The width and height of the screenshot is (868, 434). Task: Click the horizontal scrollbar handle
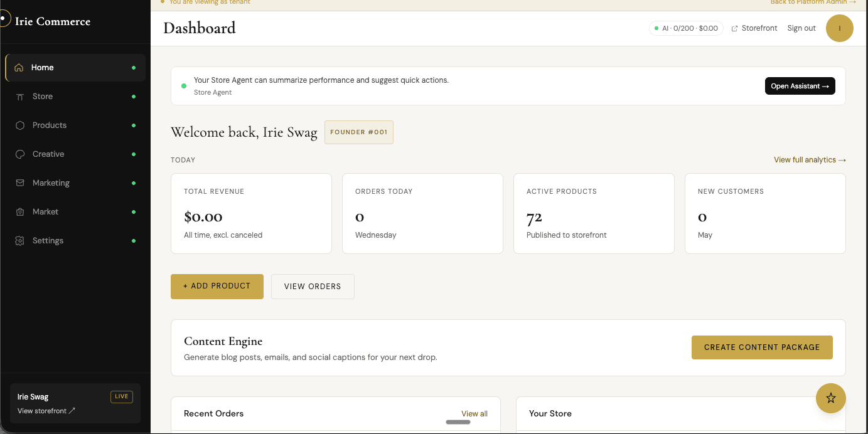coord(458,422)
